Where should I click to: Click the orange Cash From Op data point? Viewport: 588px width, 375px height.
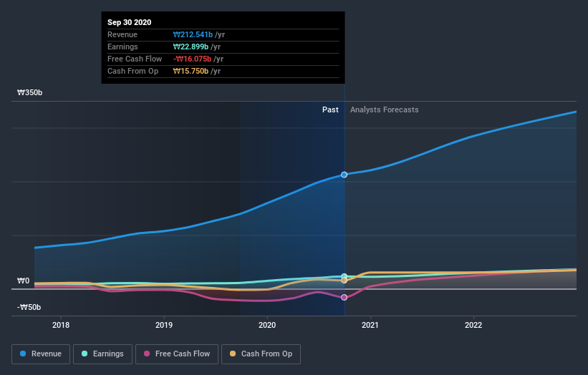[344, 281]
